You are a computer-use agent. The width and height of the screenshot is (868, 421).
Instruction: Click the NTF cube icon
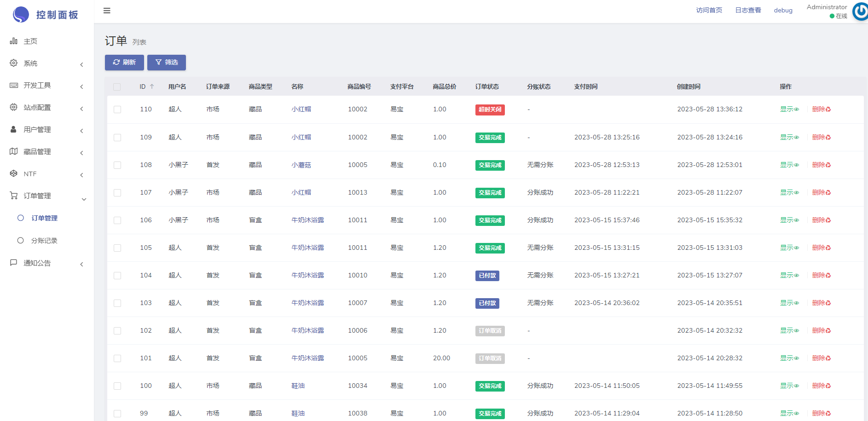pyautogui.click(x=14, y=173)
